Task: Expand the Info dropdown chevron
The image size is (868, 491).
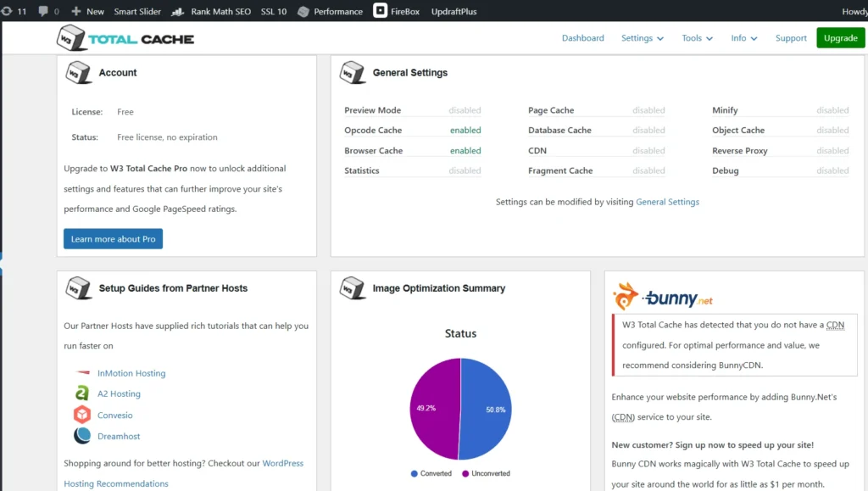Action: pos(754,39)
